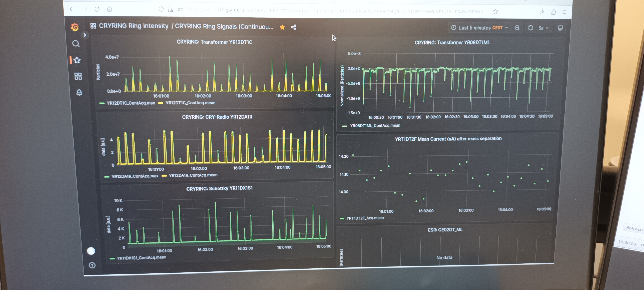This screenshot has height=290, width=644.
Task: Toggle the TV view mode icon
Action: pos(560,28)
